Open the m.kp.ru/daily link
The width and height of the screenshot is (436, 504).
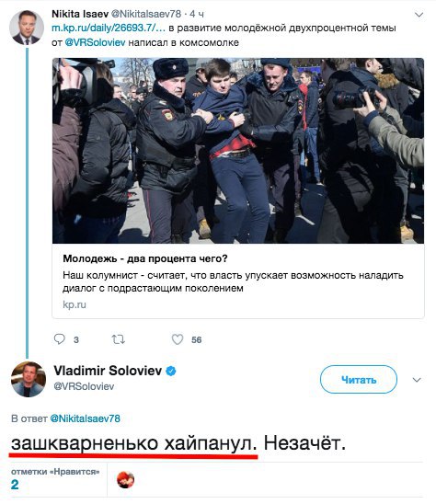[109, 28]
